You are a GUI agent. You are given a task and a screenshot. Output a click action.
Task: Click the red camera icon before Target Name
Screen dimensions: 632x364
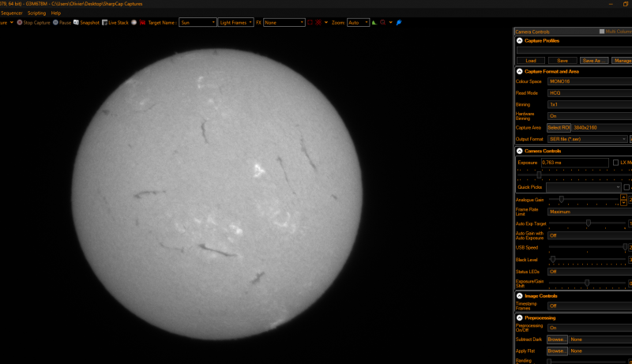[142, 23]
